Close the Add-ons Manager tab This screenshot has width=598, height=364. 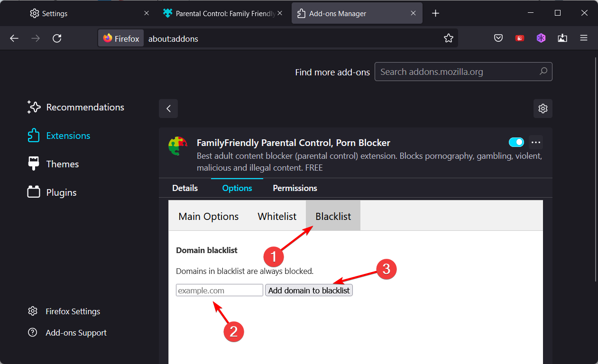point(414,13)
